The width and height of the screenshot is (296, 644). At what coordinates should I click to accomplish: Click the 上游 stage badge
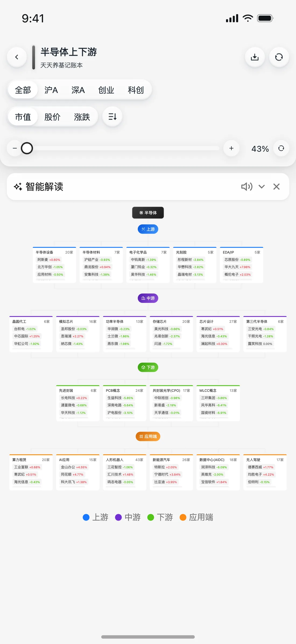click(148, 229)
